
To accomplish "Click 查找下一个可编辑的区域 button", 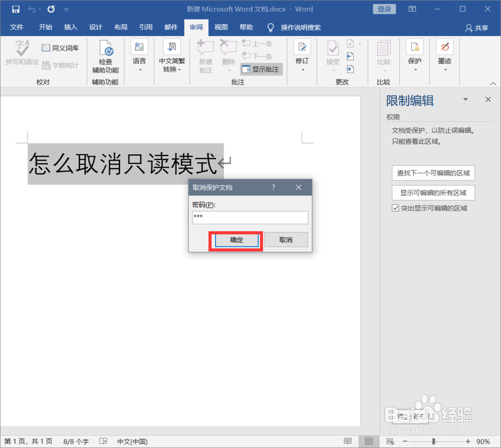I will point(433,173).
